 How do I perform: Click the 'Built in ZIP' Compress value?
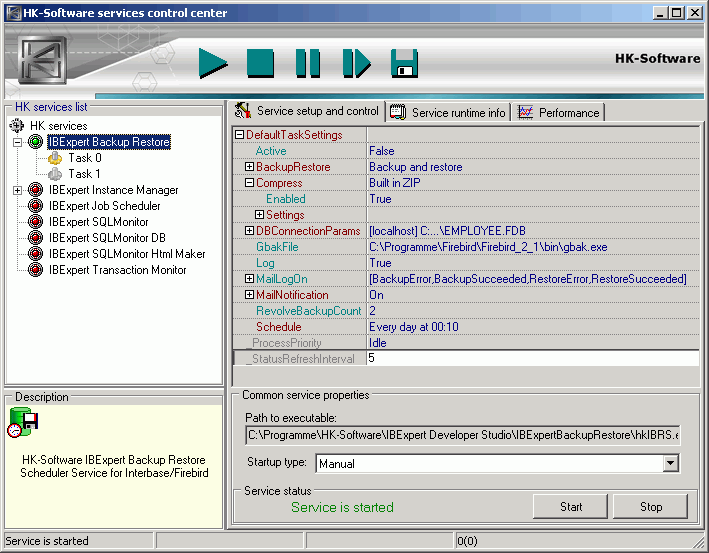coord(394,183)
